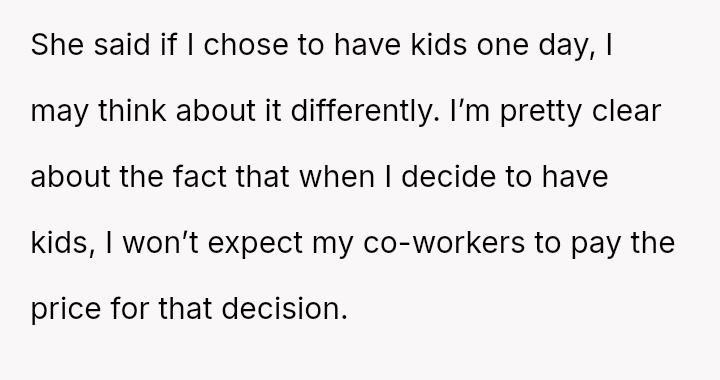Viewport: 720px width, 380px height.
Task: Click on the word "differently."
Action: (365, 113)
